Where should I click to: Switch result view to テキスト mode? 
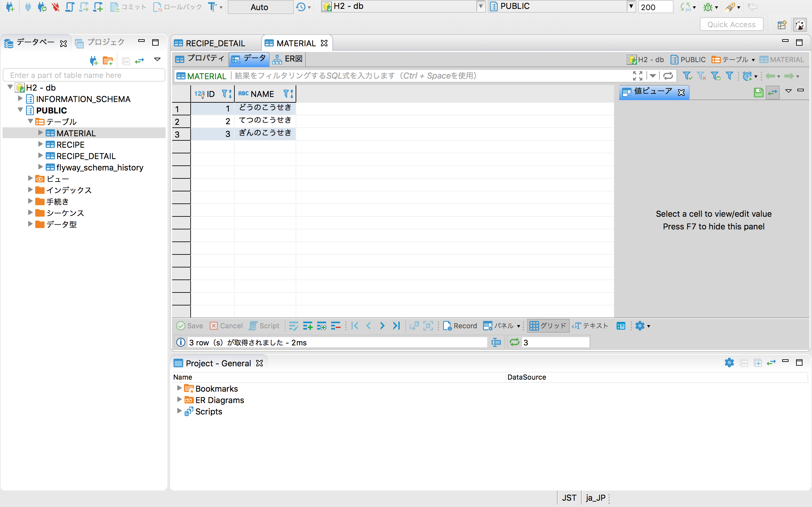[591, 326]
